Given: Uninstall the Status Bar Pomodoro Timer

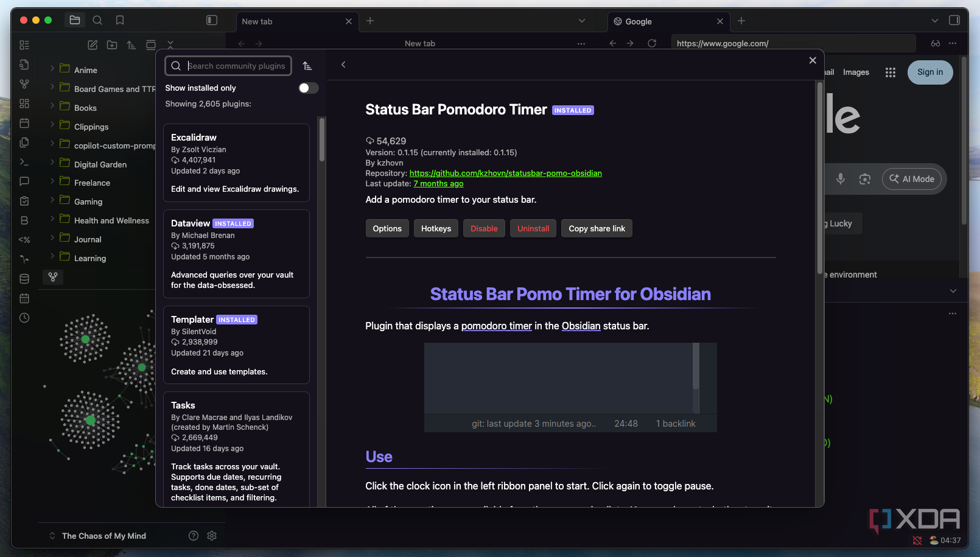Looking at the screenshot, I should tap(533, 228).
